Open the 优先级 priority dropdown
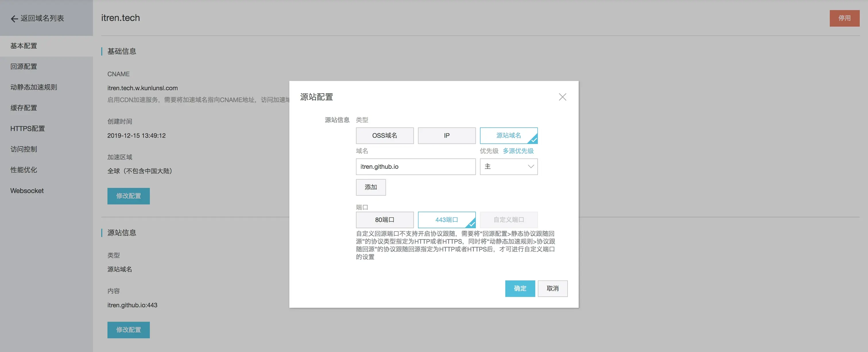This screenshot has width=868, height=352. (x=508, y=167)
